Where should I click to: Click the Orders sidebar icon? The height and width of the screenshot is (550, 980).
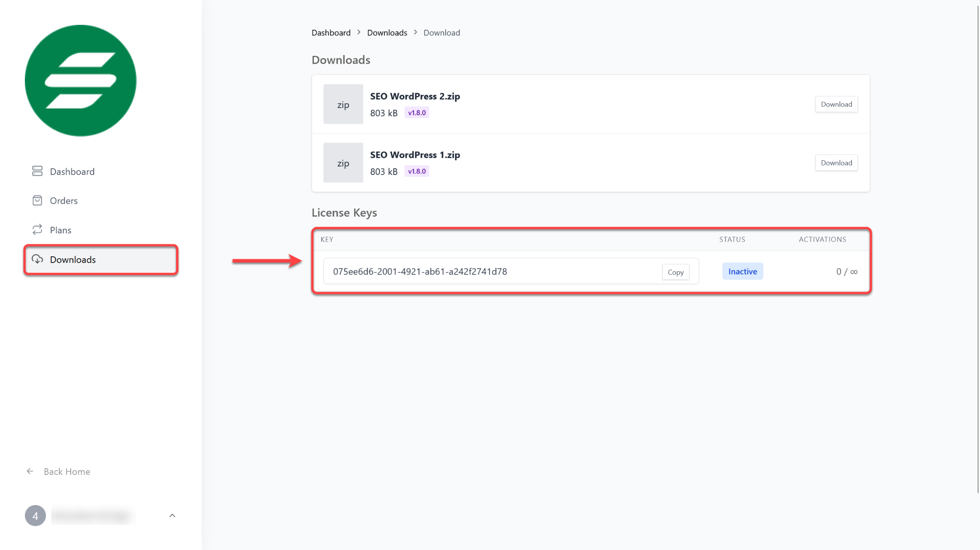coord(37,200)
